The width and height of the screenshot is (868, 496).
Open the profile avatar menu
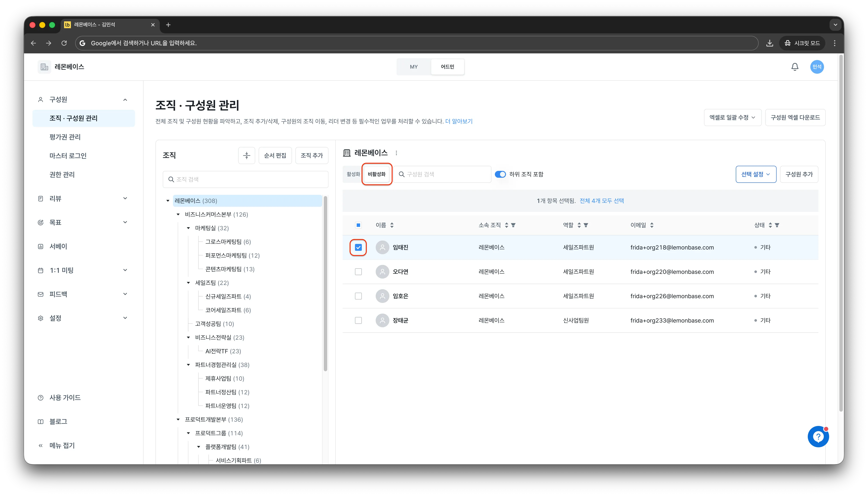tap(817, 67)
